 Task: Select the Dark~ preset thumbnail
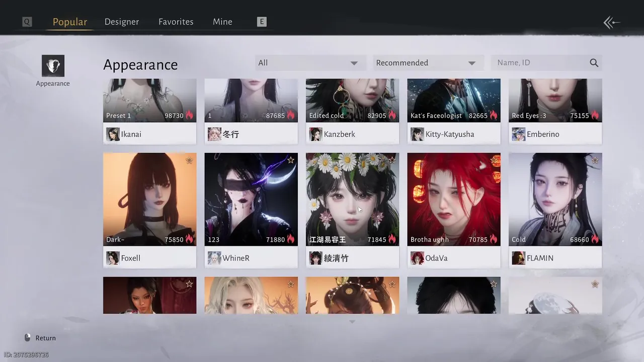point(150,199)
